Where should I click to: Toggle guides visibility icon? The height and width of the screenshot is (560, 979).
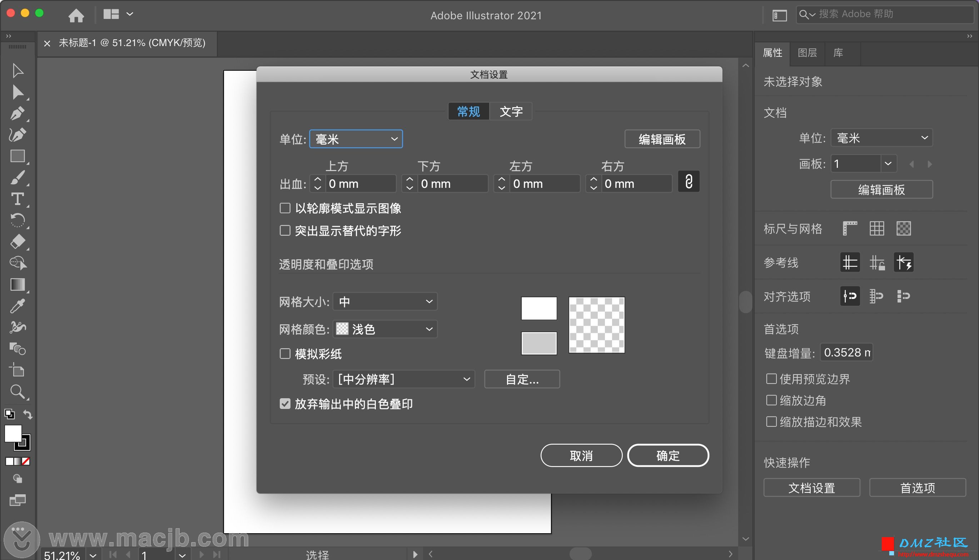pyautogui.click(x=850, y=262)
